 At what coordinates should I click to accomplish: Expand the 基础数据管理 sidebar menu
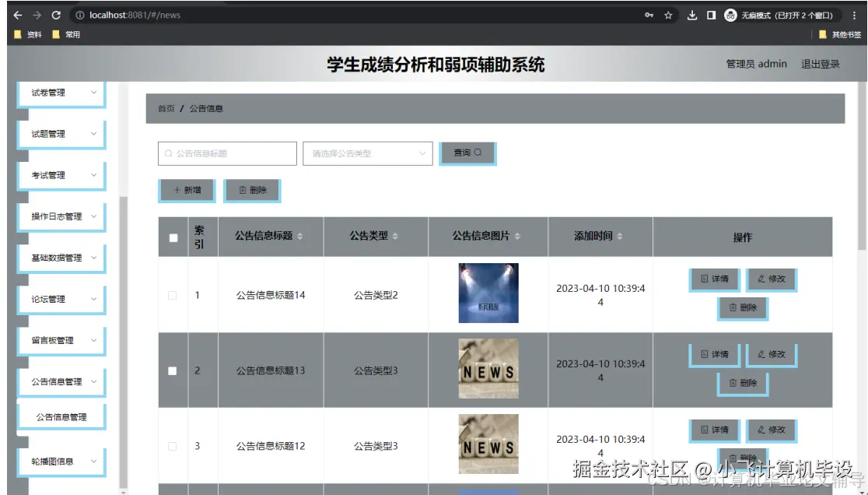(x=61, y=258)
